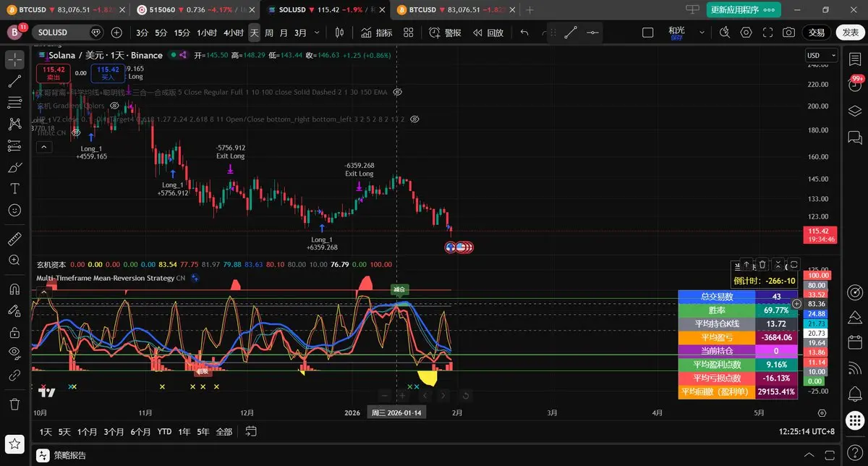Click the trash remove objects icon
The height and width of the screenshot is (466, 868).
pos(14,404)
